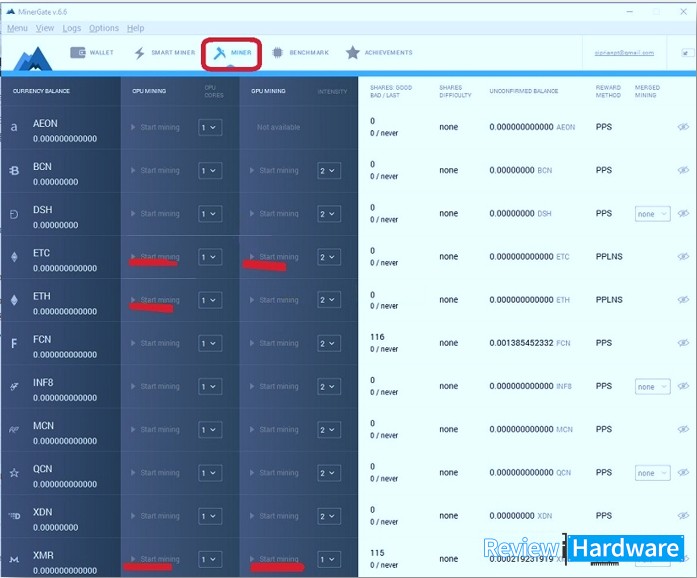Expand MCN CPU cores dropdown
The width and height of the screenshot is (697, 578).
pos(210,429)
